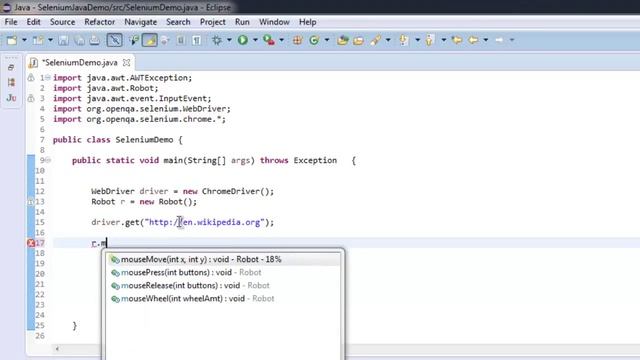This screenshot has width=640, height=360.
Task: Open the Navigate menu
Action: click(x=141, y=22)
